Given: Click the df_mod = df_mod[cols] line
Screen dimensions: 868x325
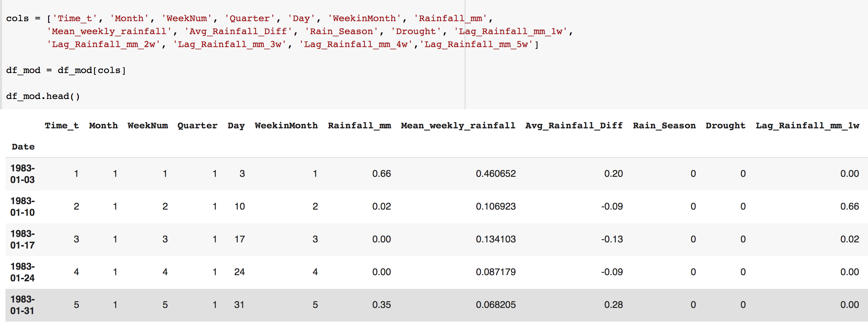Looking at the screenshot, I should point(66,70).
